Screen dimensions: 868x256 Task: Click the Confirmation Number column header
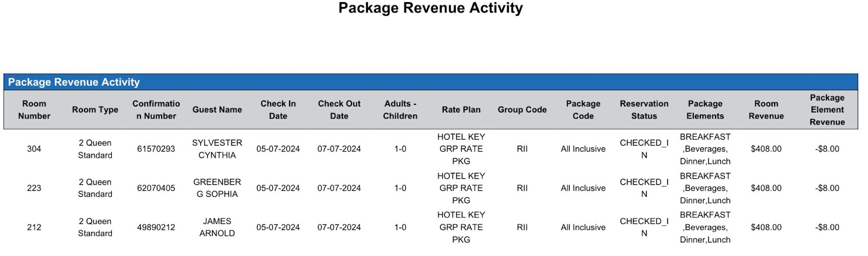coord(156,110)
